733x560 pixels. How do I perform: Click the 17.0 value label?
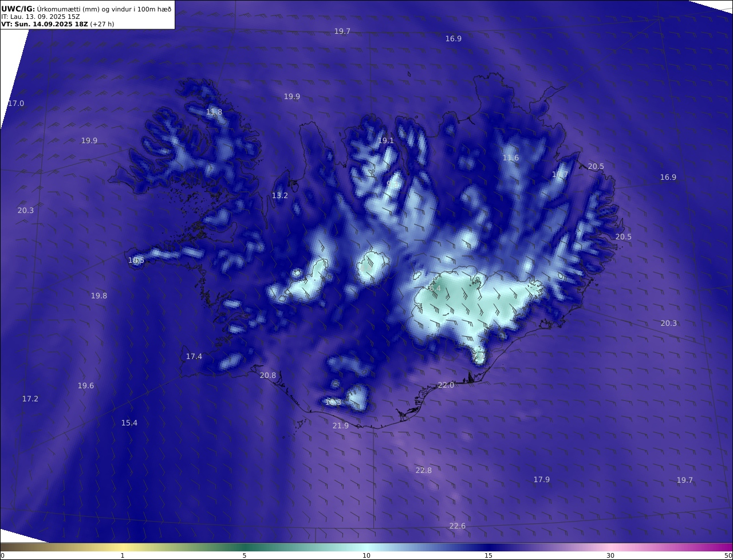coord(16,104)
